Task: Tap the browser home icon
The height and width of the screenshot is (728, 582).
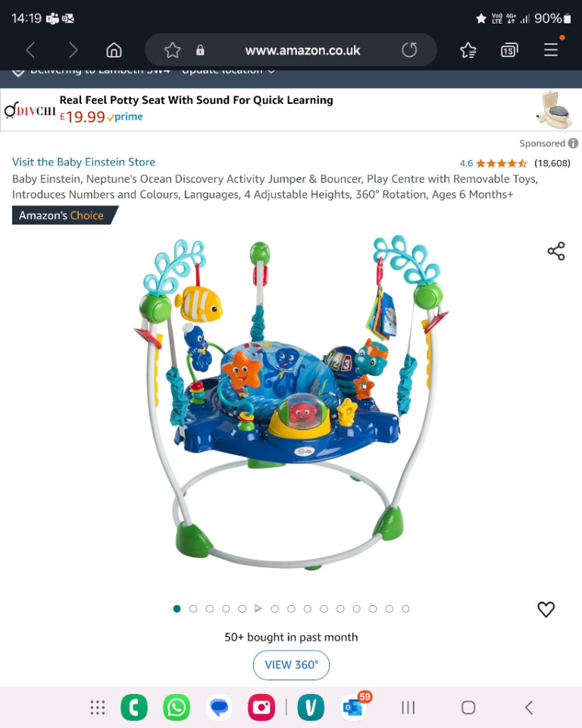Action: point(114,50)
